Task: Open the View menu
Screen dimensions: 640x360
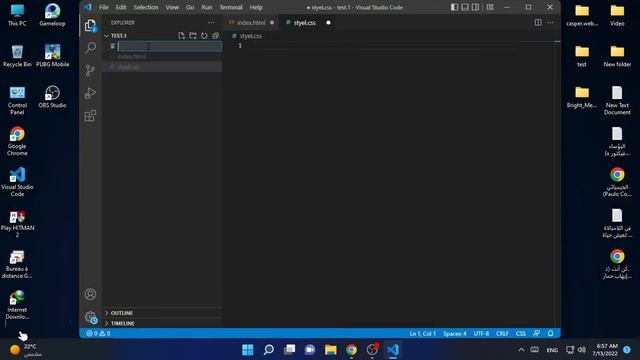Action: tap(172, 7)
